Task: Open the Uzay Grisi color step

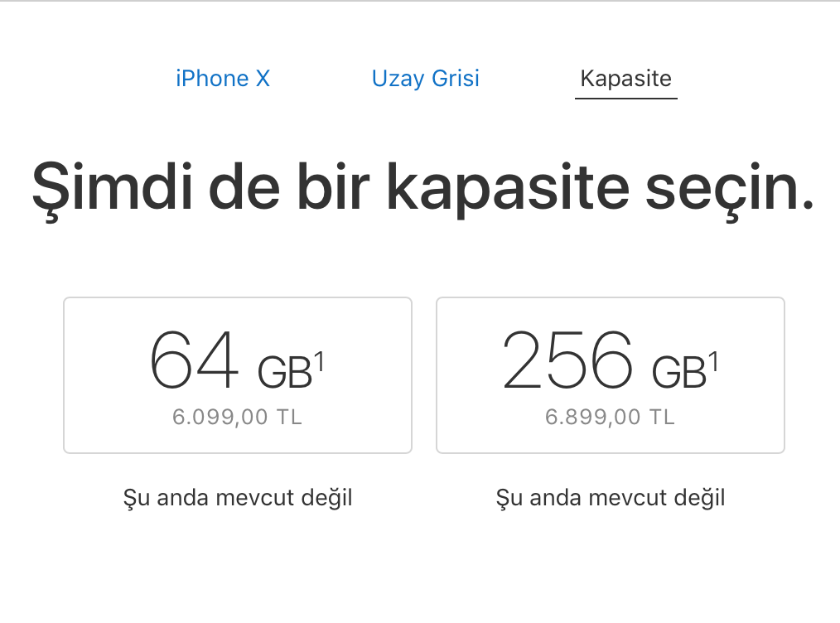Action: pos(425,79)
